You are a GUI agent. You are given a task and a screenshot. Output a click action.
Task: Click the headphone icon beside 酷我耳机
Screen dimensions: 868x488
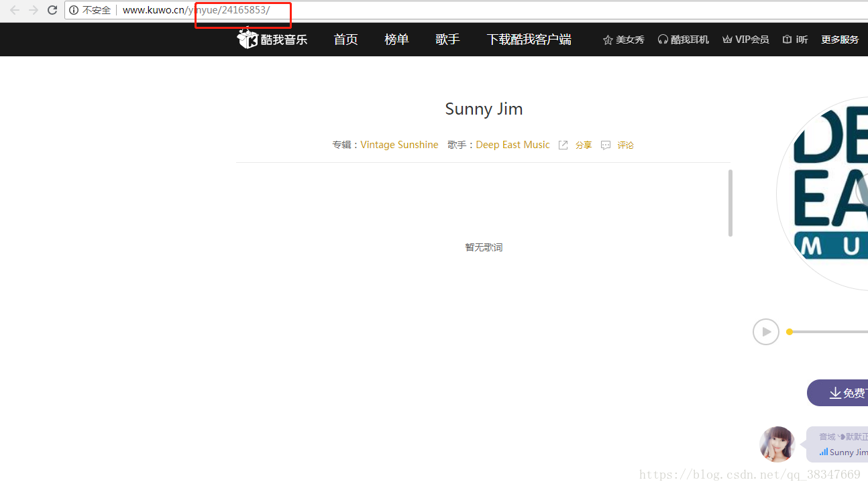(663, 40)
